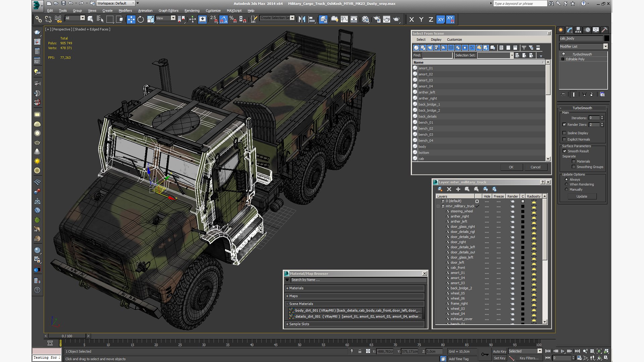Click the Auto Key button
The width and height of the screenshot is (644, 362).
tap(499, 351)
